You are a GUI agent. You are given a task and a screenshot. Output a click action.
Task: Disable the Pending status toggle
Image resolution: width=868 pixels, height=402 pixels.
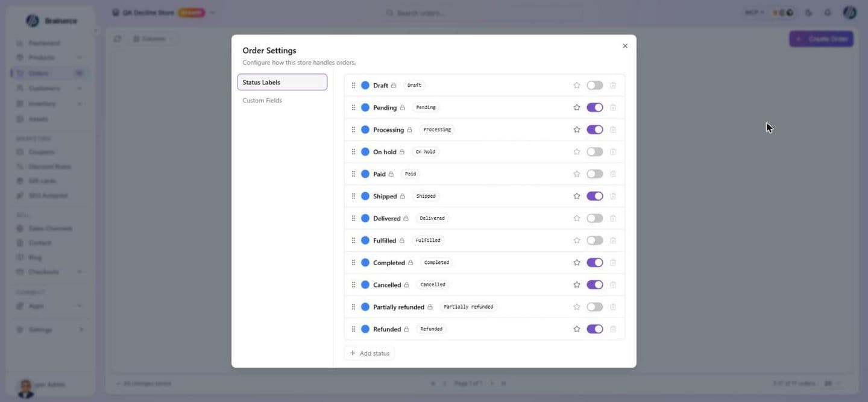click(595, 107)
